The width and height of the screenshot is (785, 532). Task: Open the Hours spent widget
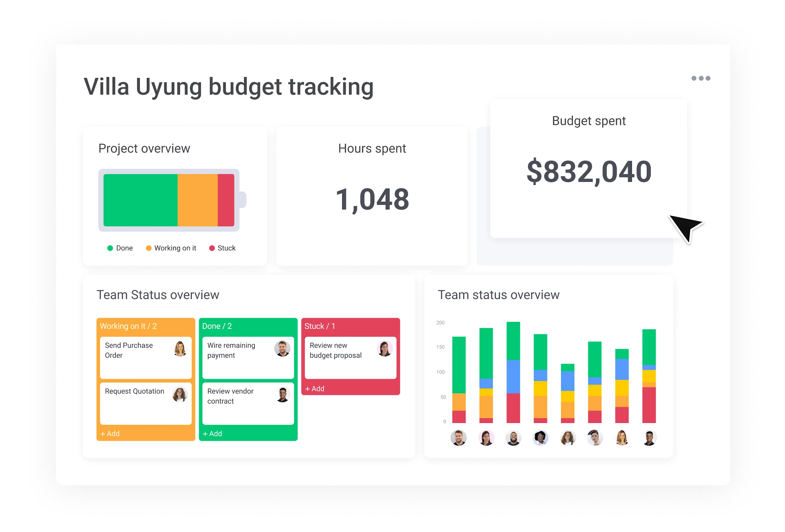372,196
